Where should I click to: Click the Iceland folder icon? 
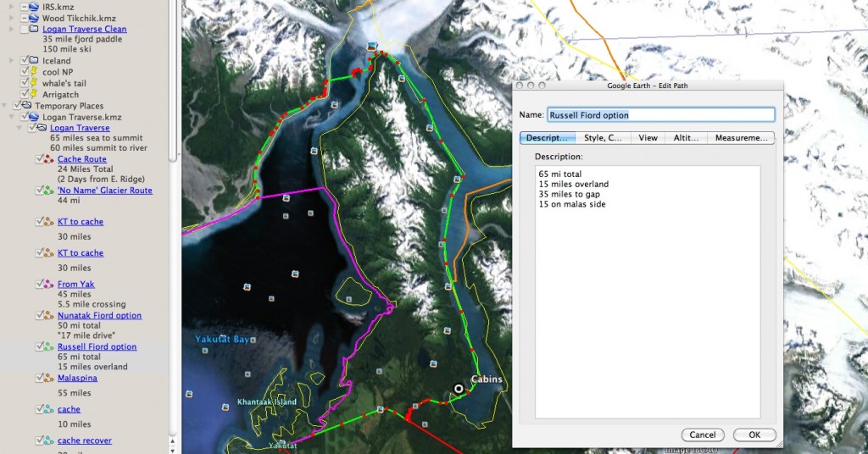(x=34, y=61)
